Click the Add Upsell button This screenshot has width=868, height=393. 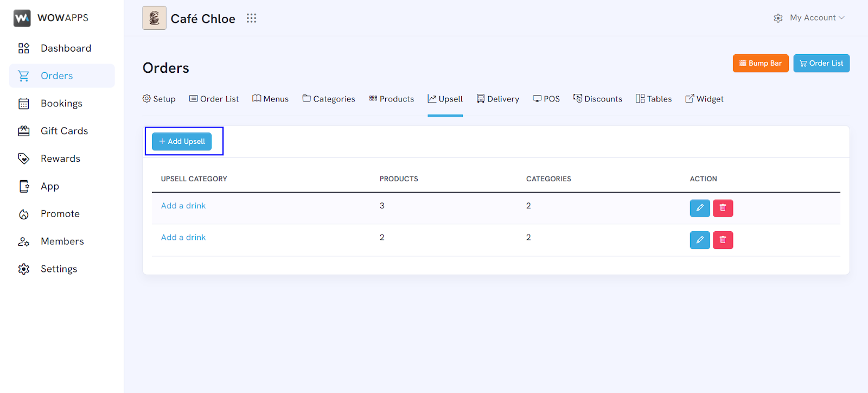pos(182,141)
